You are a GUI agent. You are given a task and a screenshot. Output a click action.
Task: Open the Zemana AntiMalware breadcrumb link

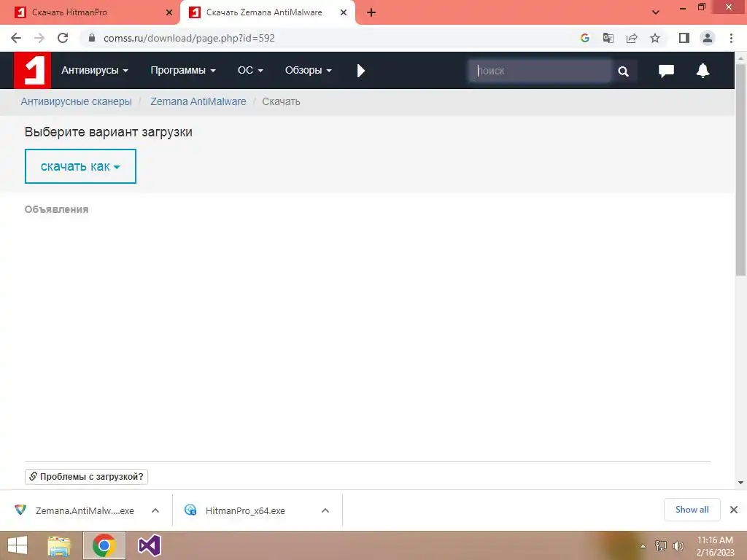pyautogui.click(x=198, y=101)
